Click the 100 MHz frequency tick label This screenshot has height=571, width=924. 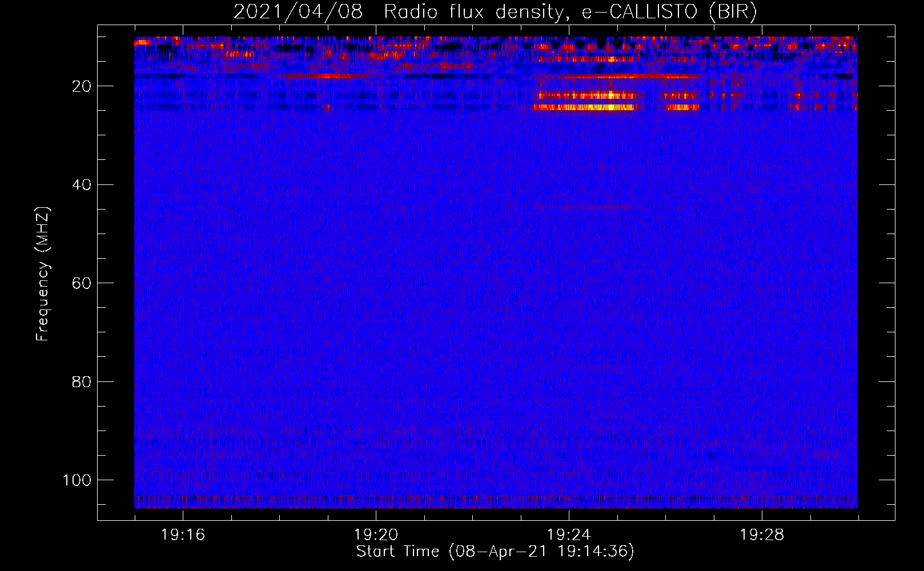(77, 480)
